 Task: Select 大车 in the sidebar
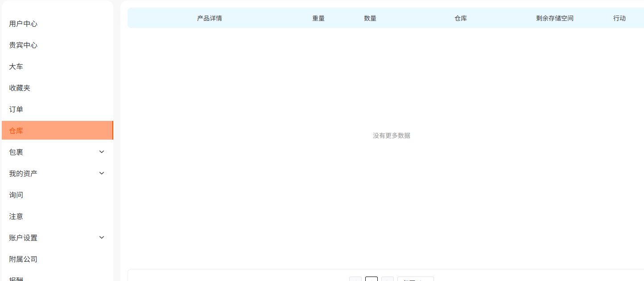(16, 66)
